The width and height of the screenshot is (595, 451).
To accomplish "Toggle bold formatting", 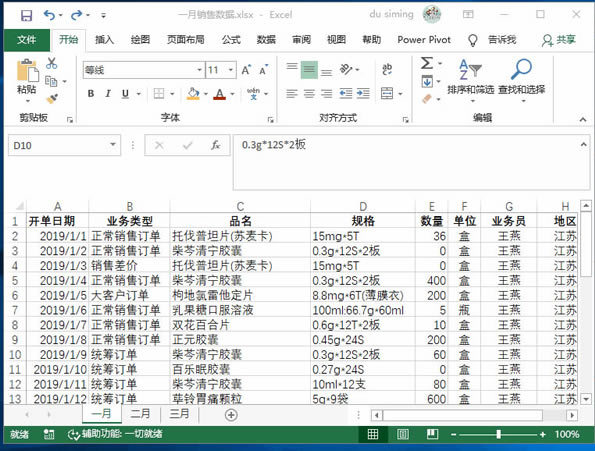I will pos(91,93).
